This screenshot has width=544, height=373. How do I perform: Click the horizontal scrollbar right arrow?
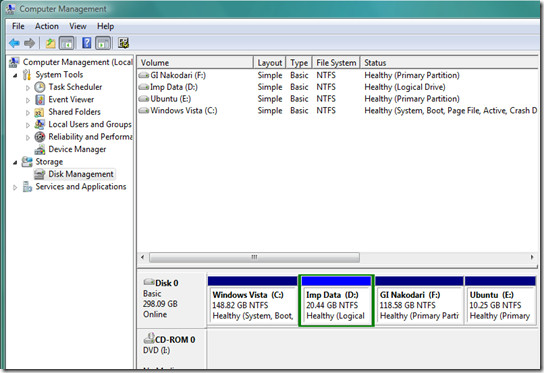tap(532, 257)
